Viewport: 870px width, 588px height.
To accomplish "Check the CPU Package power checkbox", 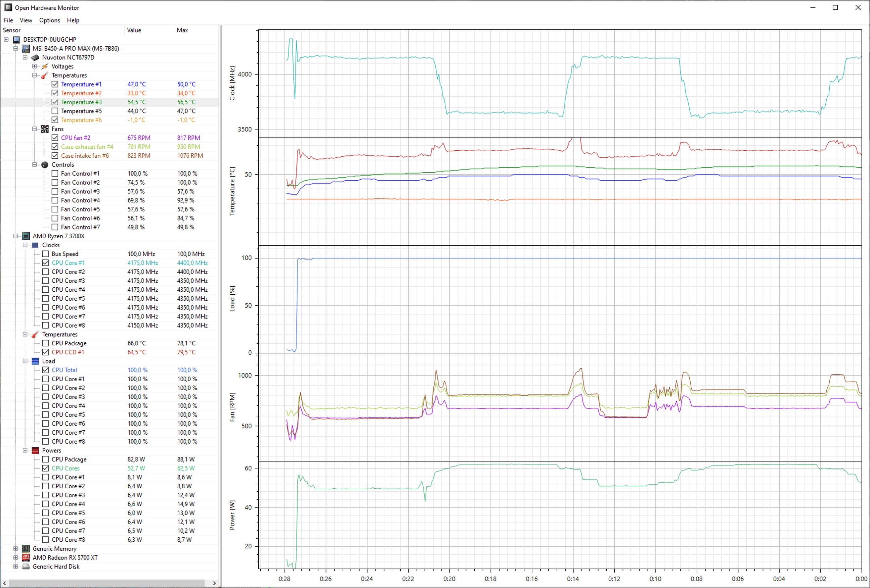I will [x=45, y=459].
